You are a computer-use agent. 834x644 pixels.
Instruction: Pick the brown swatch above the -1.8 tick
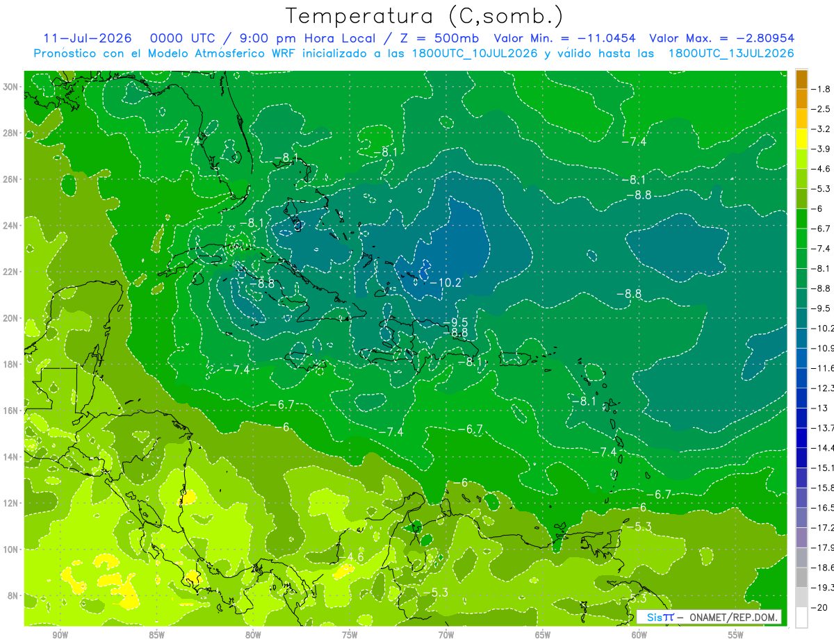[801, 79]
